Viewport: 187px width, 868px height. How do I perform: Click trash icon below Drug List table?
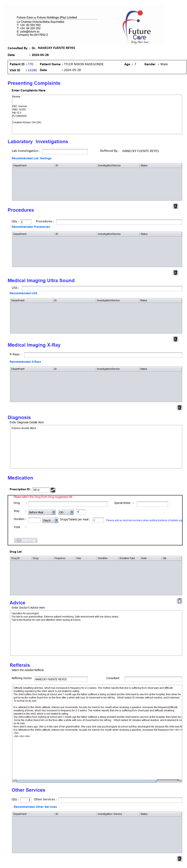[179, 601]
